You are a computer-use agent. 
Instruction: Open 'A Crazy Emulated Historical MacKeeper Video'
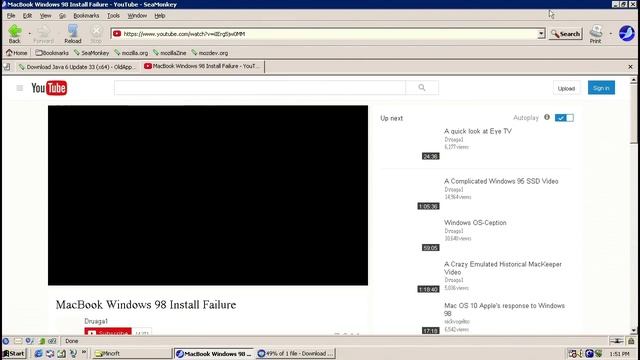[x=503, y=268]
